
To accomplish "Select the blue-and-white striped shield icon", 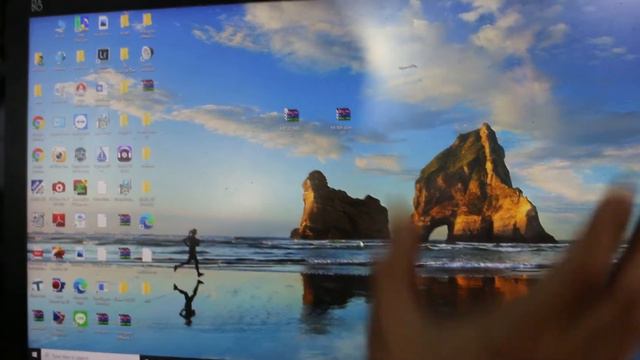I will point(38,187).
